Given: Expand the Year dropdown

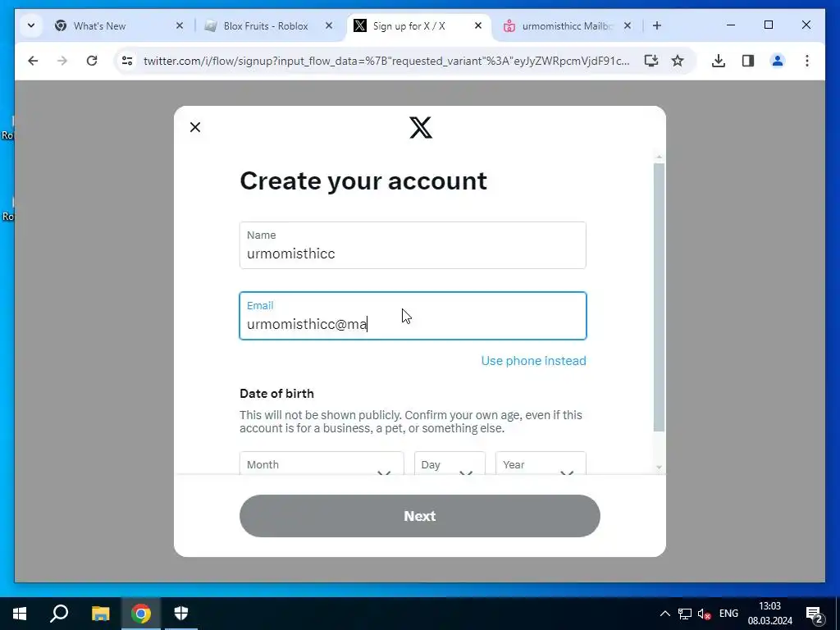Looking at the screenshot, I should click(x=541, y=463).
